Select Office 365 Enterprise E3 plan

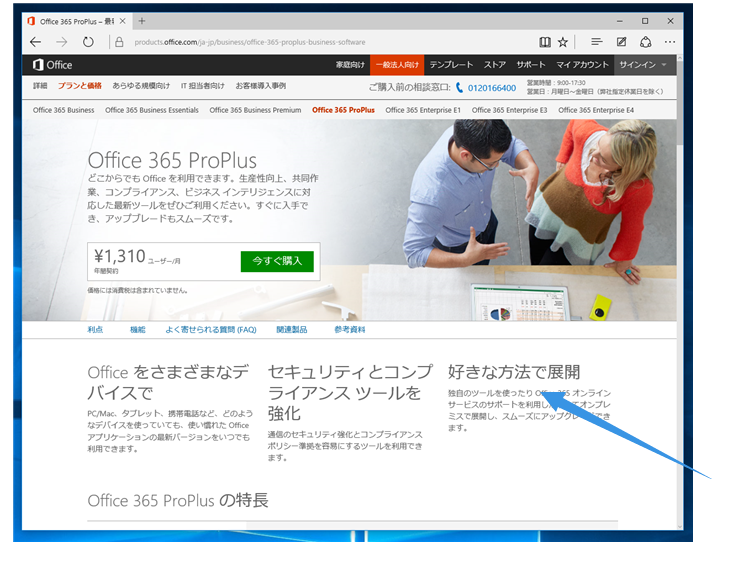[509, 110]
